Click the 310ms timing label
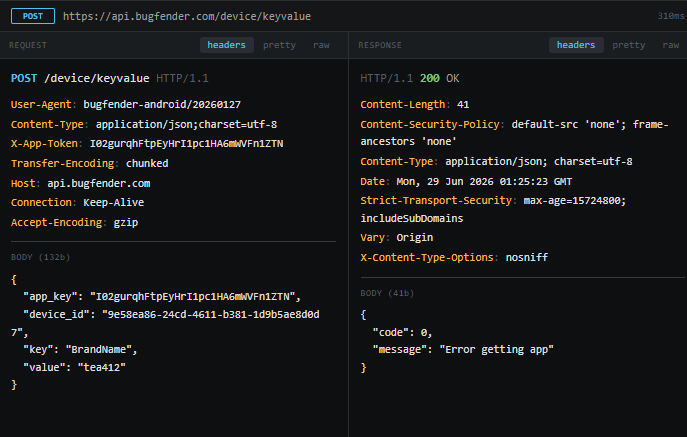This screenshot has width=687, height=437. pyautogui.click(x=671, y=16)
